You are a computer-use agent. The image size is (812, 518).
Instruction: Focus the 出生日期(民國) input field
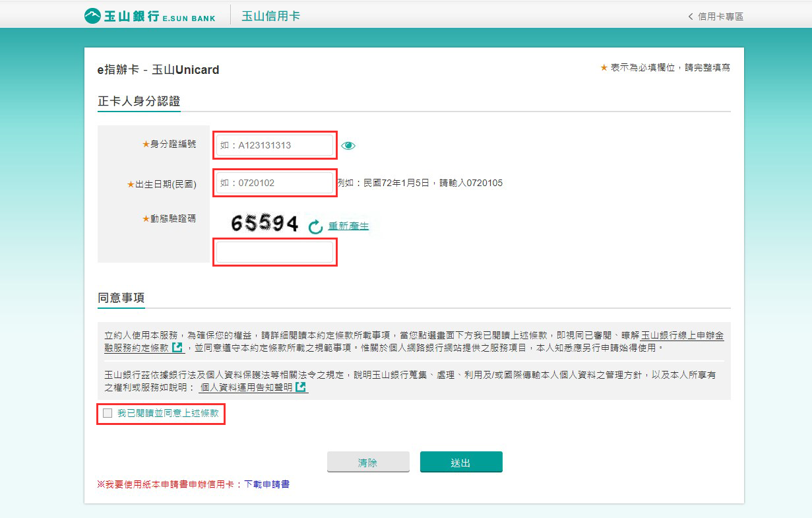(275, 183)
